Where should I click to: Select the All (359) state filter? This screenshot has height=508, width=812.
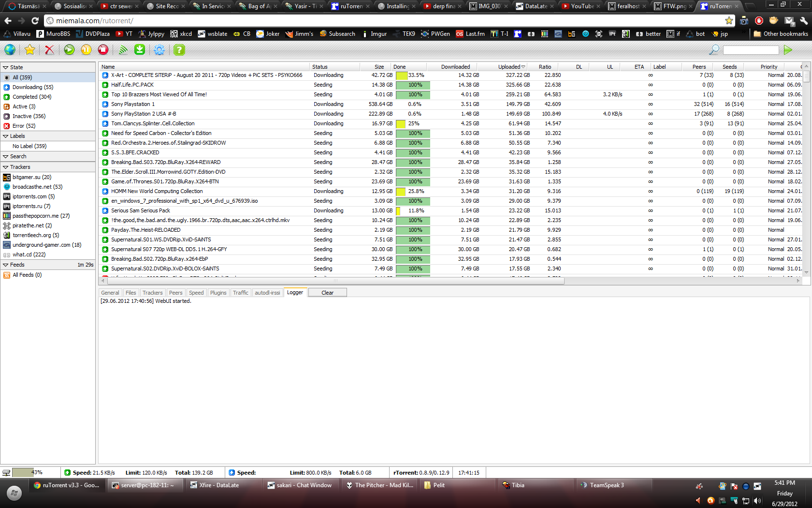48,77
